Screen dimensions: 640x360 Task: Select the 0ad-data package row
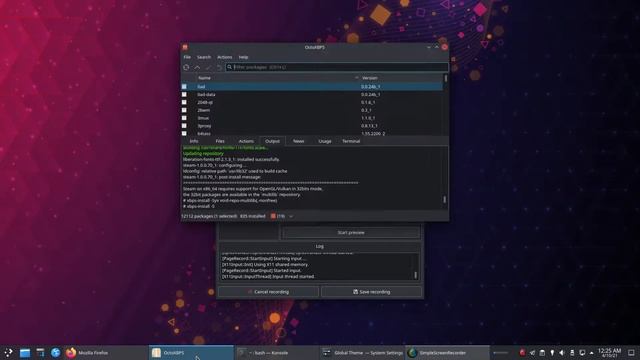[x=312, y=94]
